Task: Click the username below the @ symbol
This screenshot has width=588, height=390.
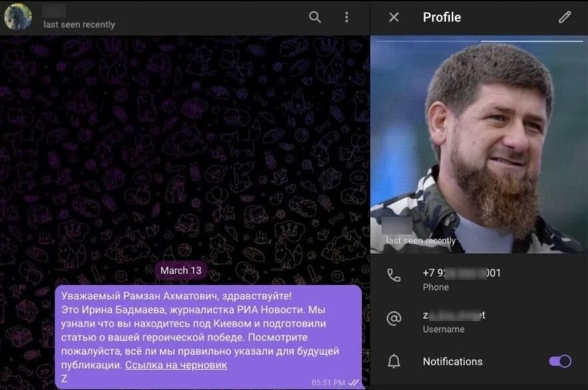Action: coord(454,315)
